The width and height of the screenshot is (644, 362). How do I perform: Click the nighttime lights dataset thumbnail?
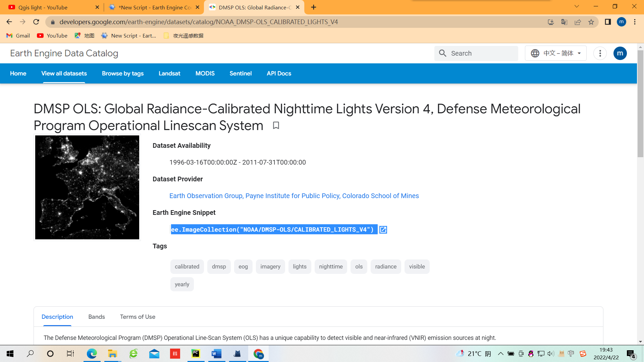tap(87, 187)
